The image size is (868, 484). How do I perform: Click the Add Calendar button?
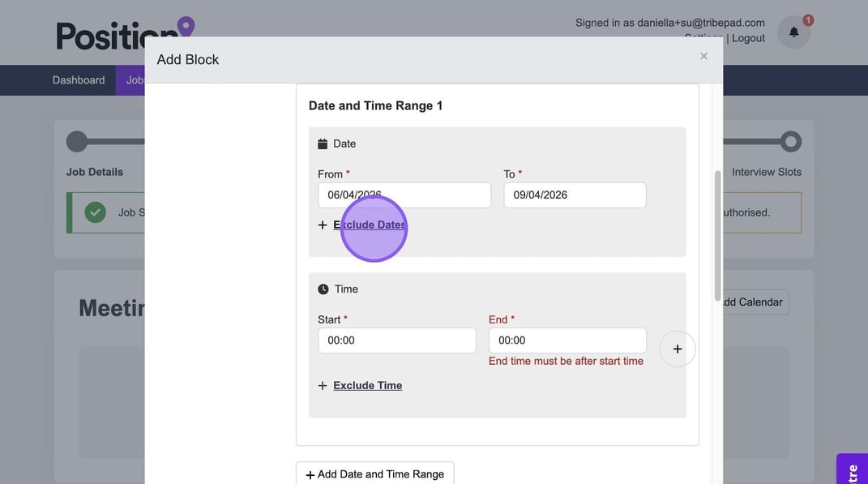(x=754, y=302)
